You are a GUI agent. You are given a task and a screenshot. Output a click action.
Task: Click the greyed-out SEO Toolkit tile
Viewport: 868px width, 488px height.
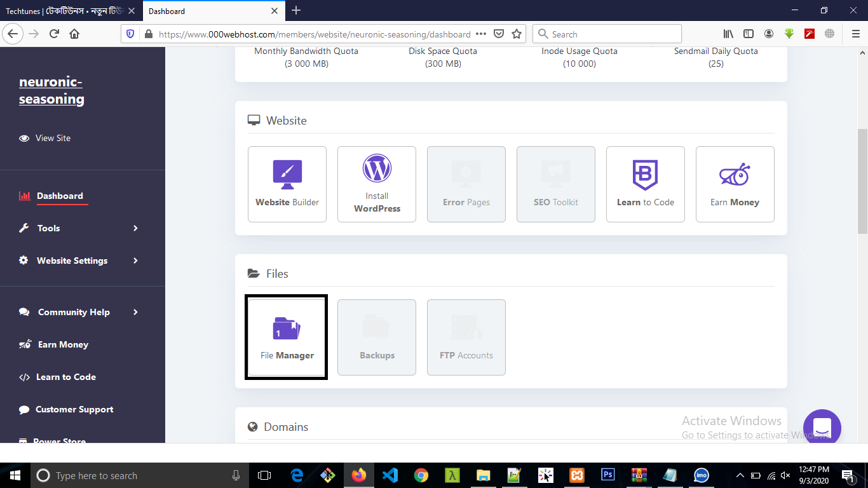click(556, 184)
